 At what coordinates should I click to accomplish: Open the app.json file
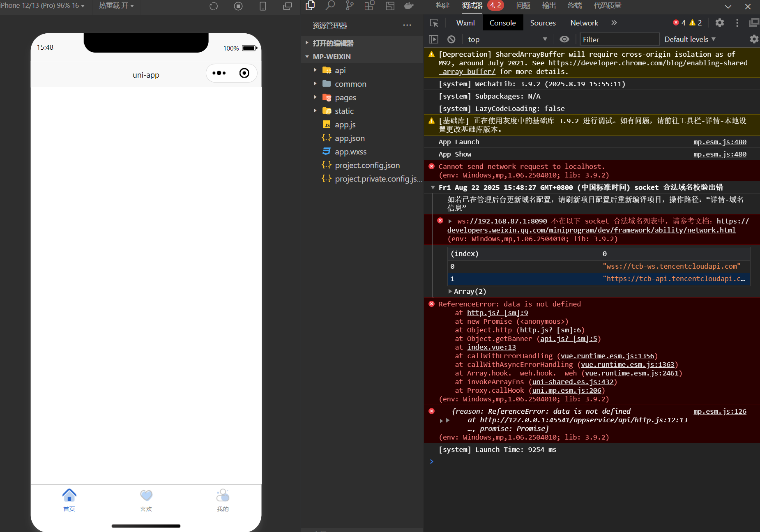[350, 138]
